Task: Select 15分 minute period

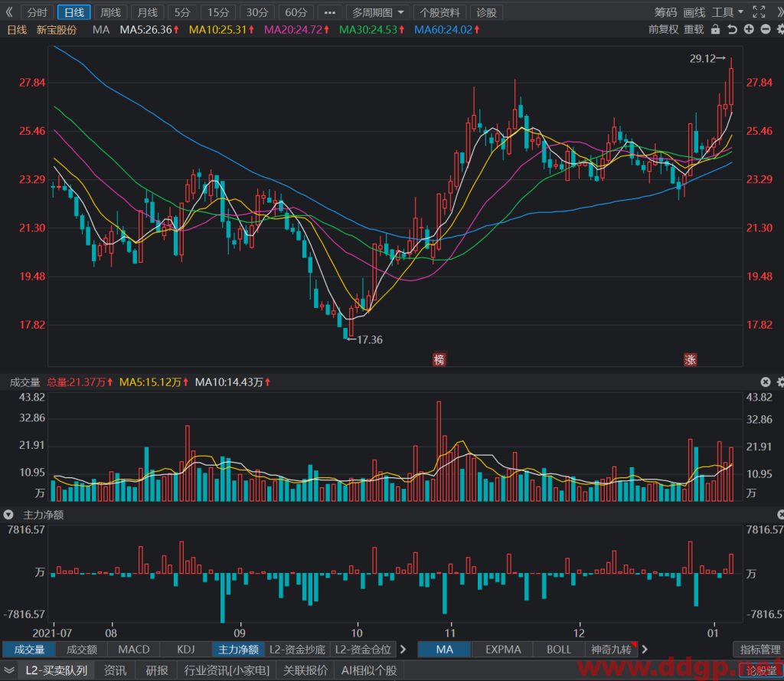Action: (218, 12)
